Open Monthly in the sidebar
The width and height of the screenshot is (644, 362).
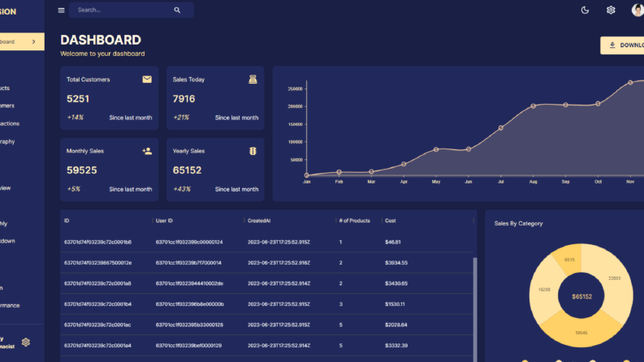(x=4, y=224)
